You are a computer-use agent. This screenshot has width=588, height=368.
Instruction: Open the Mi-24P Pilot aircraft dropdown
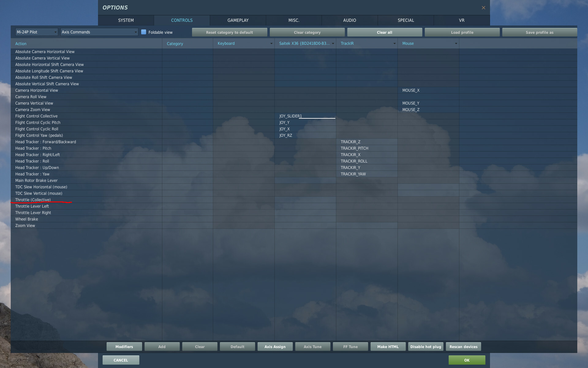point(36,32)
